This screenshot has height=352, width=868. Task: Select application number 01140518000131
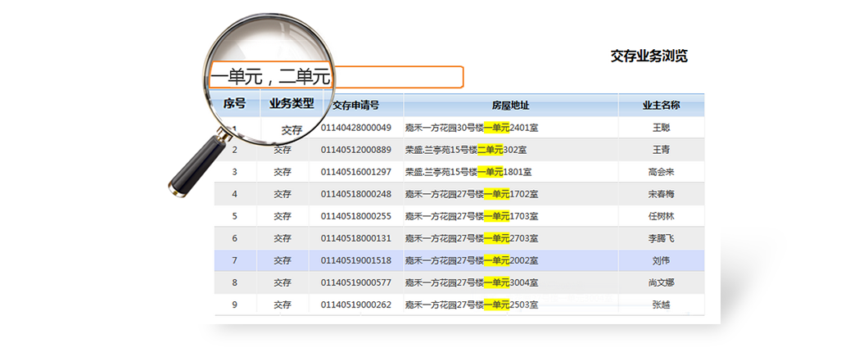[356, 238]
